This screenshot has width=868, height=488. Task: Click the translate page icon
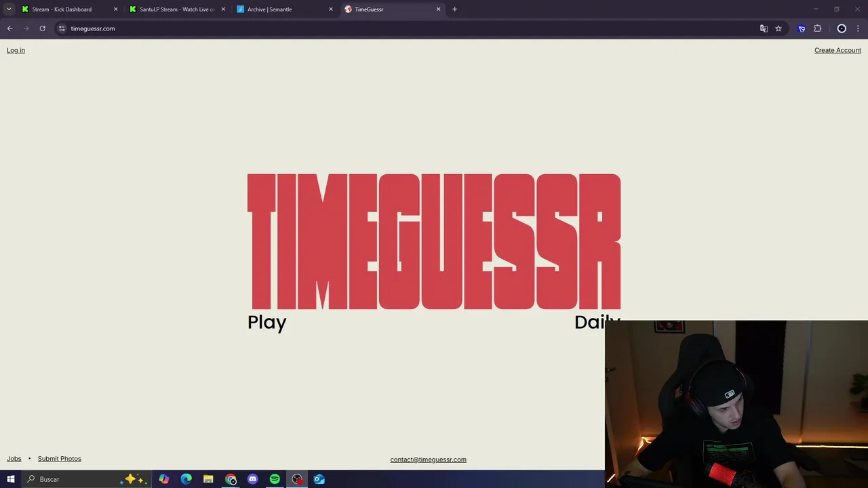[x=764, y=28]
